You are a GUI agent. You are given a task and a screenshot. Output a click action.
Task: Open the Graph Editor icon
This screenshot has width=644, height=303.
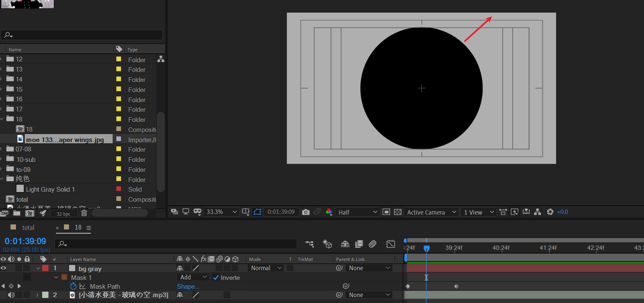click(391, 244)
